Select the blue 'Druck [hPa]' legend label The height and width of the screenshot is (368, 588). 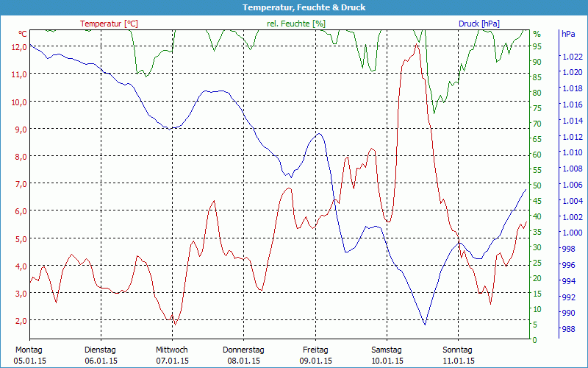coord(478,24)
